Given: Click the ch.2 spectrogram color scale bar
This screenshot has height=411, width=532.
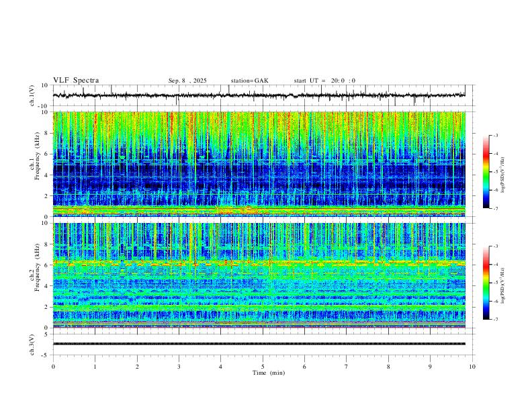Looking at the screenshot, I should coord(486,283).
